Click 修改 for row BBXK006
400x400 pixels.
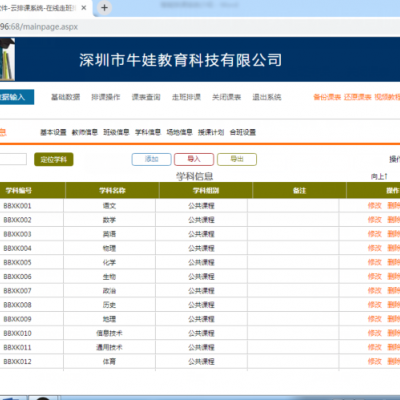tap(375, 277)
